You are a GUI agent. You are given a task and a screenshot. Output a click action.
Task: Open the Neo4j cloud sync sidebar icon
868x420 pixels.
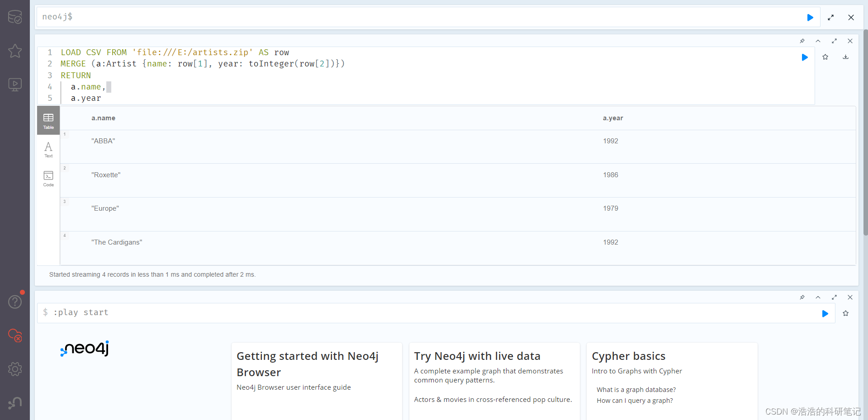click(x=15, y=335)
